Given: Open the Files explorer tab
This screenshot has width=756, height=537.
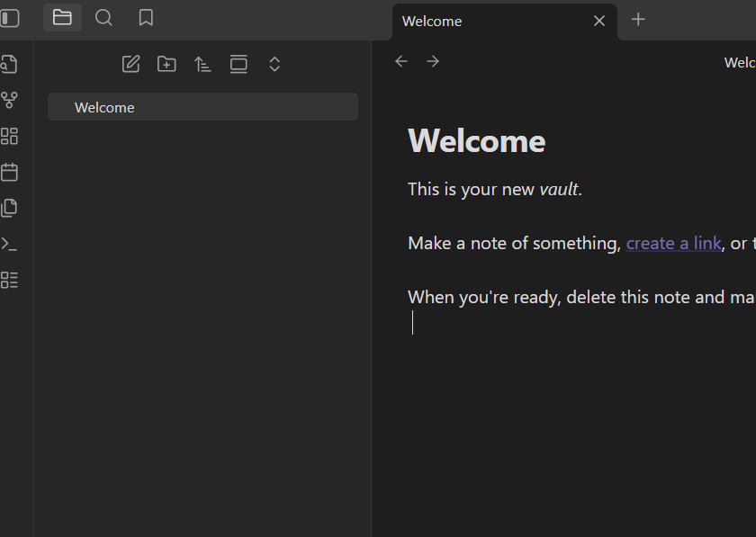Looking at the screenshot, I should [62, 18].
